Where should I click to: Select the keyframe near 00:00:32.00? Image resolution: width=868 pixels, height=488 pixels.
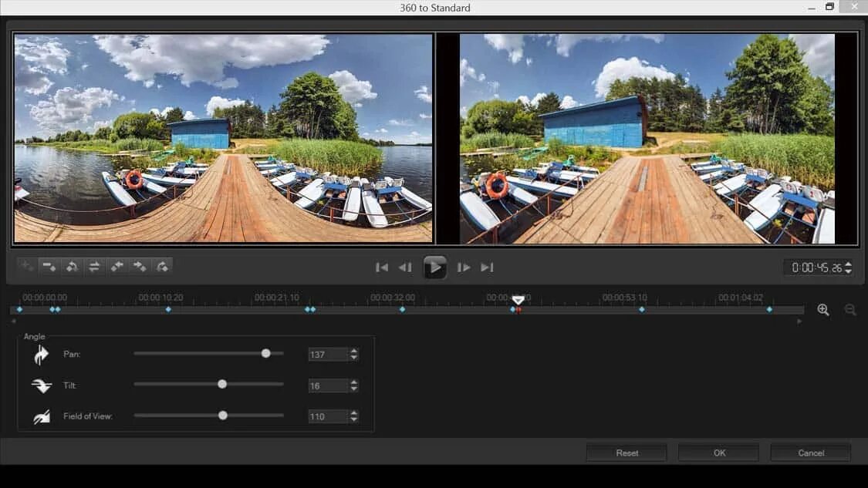[x=403, y=310]
